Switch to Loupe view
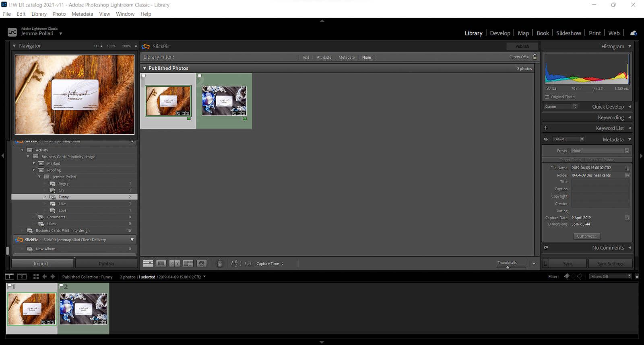This screenshot has height=345, width=644. tap(161, 263)
